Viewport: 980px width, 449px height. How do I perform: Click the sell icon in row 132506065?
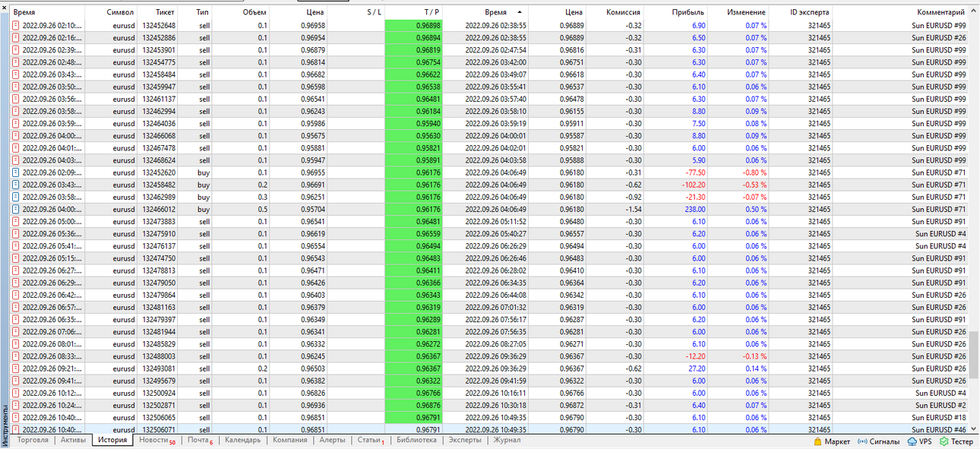(16, 417)
